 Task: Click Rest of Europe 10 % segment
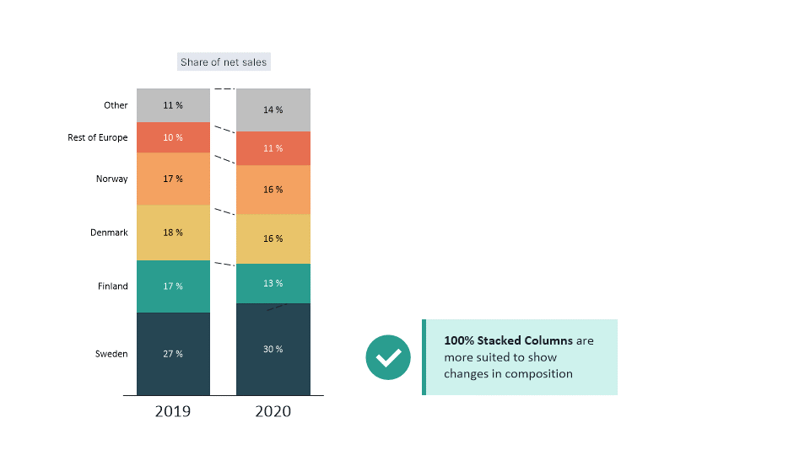coord(173,137)
